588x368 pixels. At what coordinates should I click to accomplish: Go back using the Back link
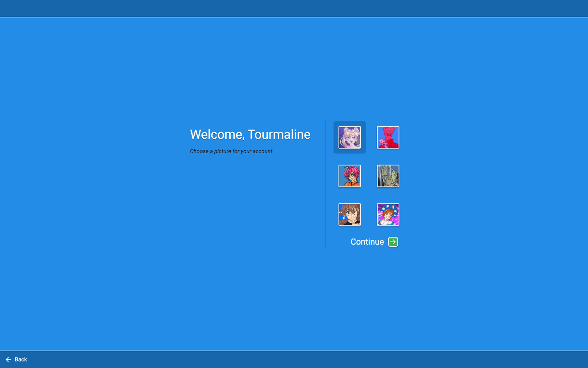[21, 359]
